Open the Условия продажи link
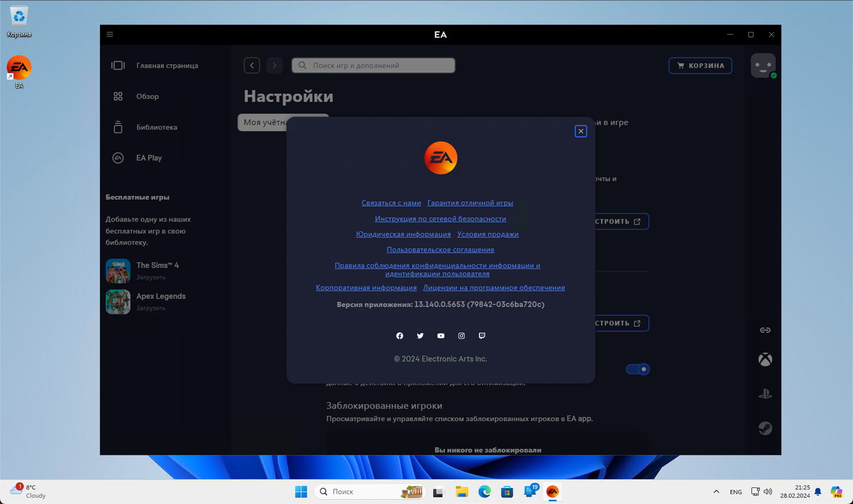This screenshot has height=504, width=853. (x=488, y=234)
